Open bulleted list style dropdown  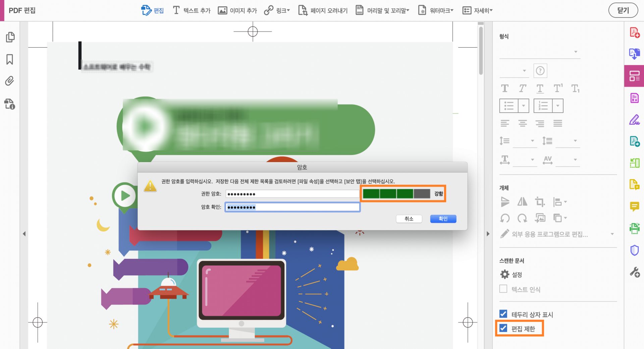pyautogui.click(x=523, y=106)
